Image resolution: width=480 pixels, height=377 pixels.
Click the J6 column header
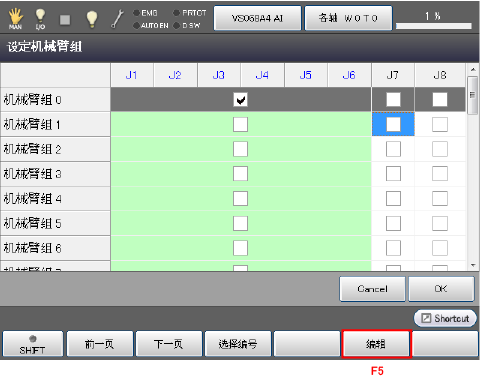349,75
